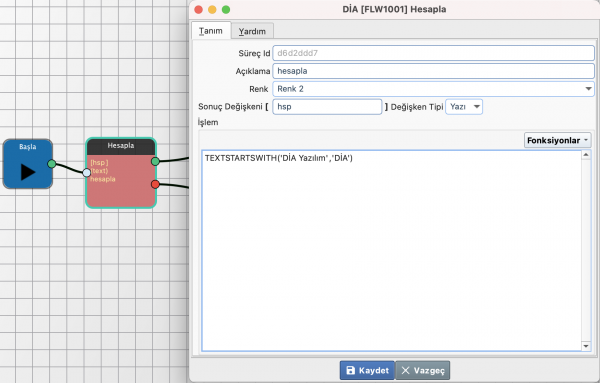
Task: Open the Renk dropdown showing Renk 2
Action: click(433, 89)
